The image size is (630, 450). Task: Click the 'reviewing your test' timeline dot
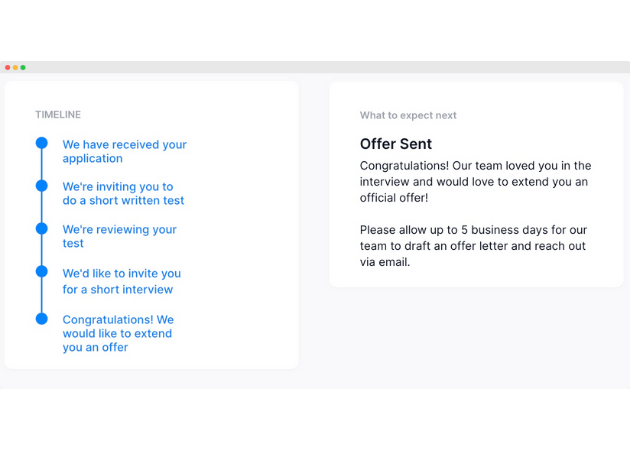[41, 229]
